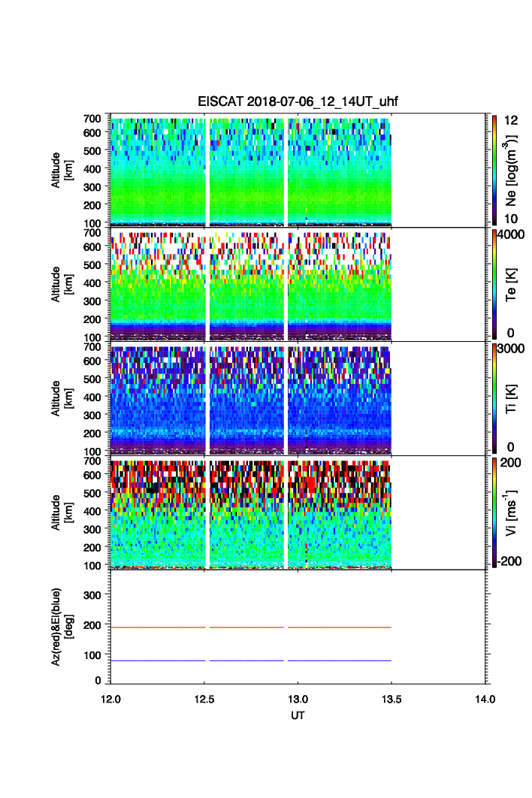Viewport: 532px width, 798px height.
Task: Select the Ne [log(m-3)] color bar label
Action: (512, 171)
